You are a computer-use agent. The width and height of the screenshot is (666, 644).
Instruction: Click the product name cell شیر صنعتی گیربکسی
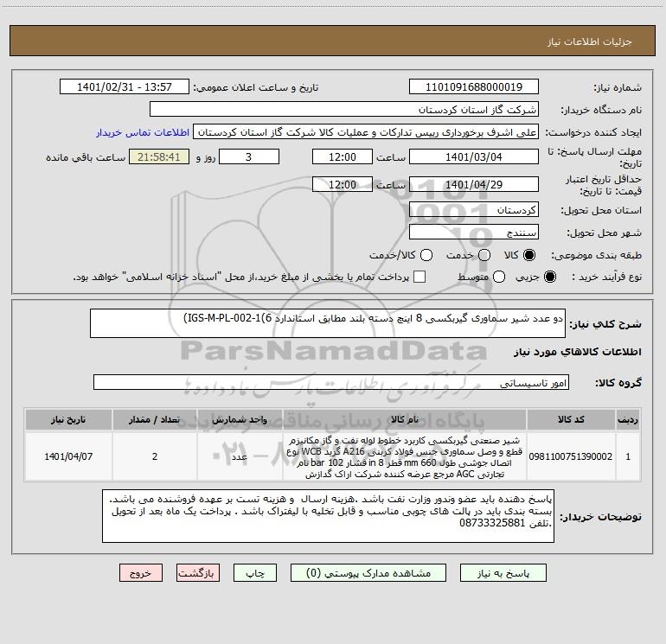405,456
